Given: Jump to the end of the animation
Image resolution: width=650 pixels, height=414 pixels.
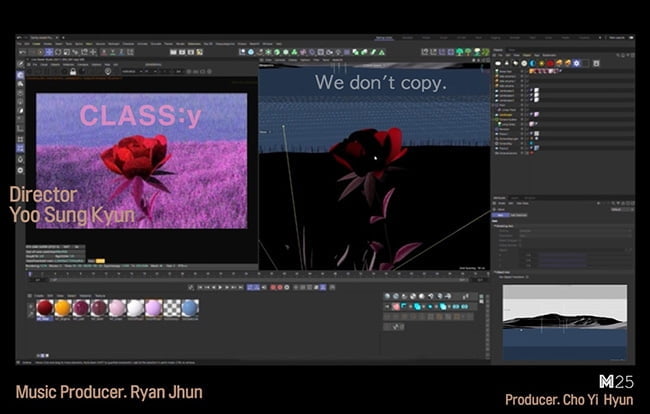Looking at the screenshot, I should click(240, 287).
